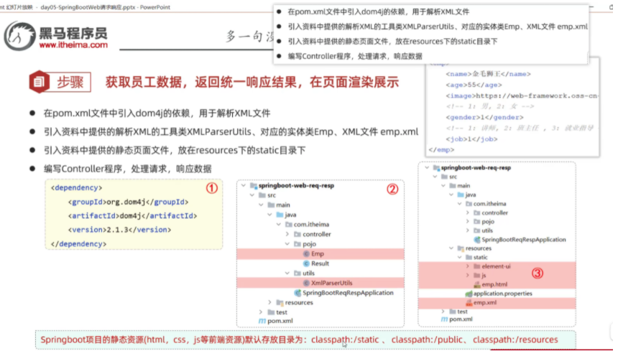
Task: Click the version 2.1.3 line
Action: (119, 230)
